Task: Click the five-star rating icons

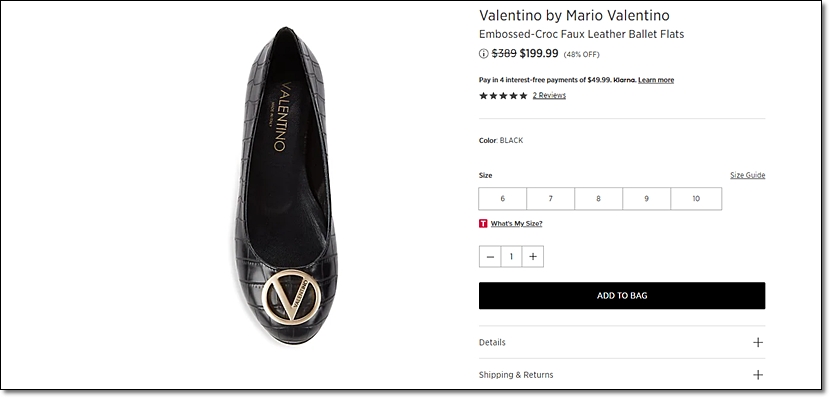Action: point(503,96)
